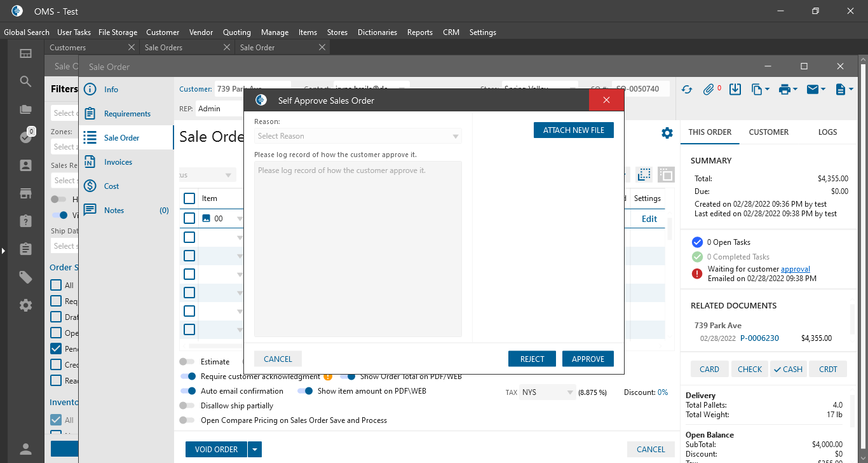Click the REJECT button in dialog
The width and height of the screenshot is (868, 463).
532,359
